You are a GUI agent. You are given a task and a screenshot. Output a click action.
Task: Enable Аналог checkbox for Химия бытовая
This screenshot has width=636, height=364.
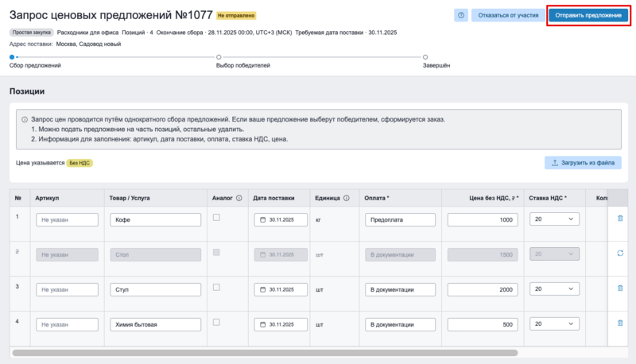coord(216,322)
